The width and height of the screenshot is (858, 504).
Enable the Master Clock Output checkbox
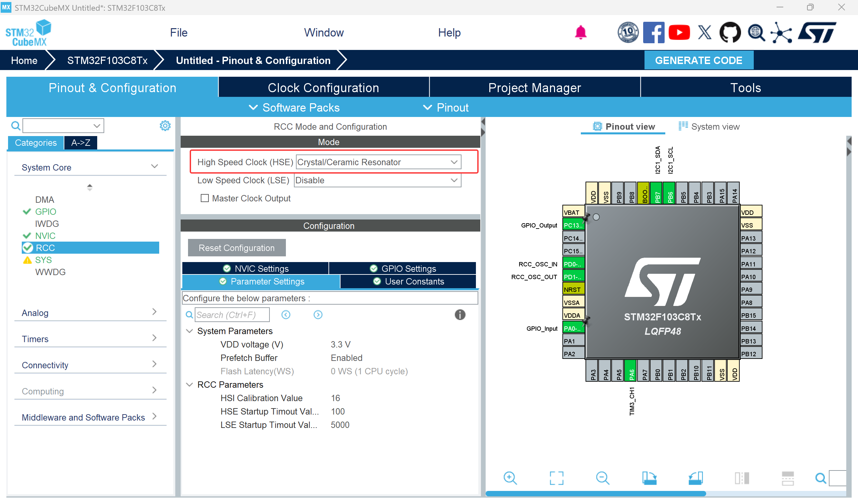click(x=204, y=198)
